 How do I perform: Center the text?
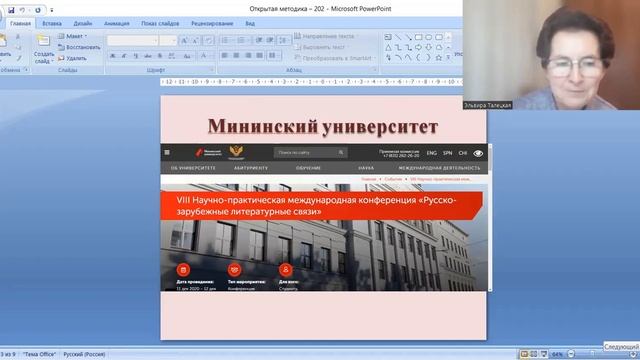tap(236, 56)
